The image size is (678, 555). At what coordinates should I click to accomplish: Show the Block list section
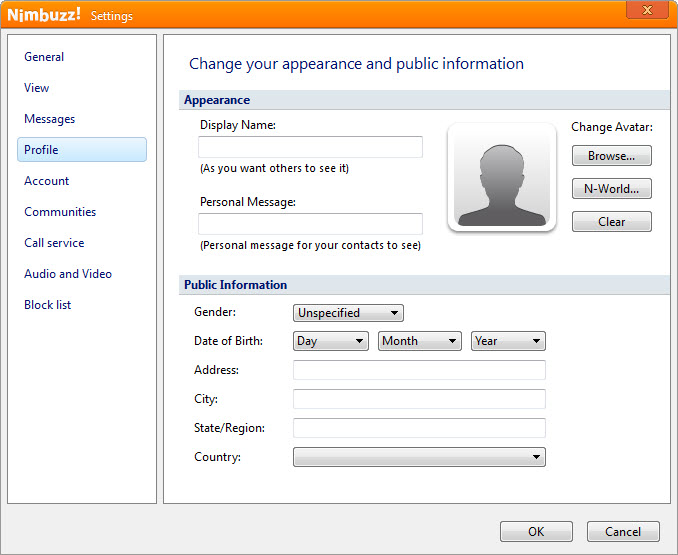48,305
